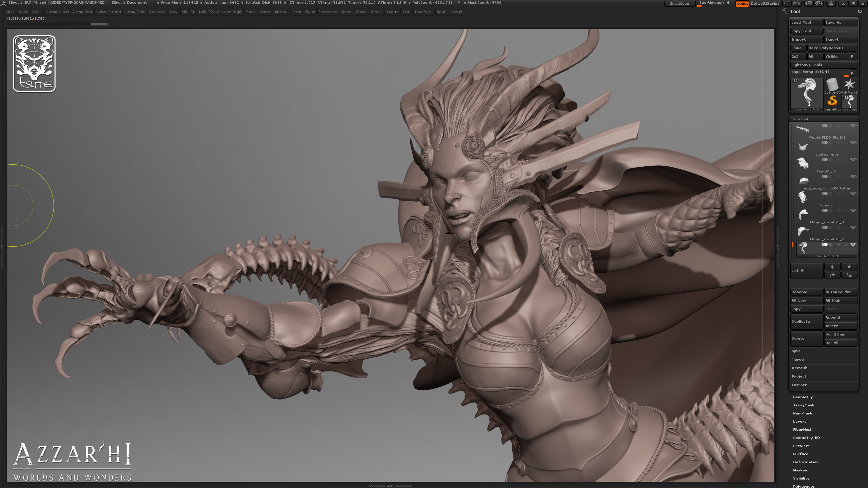This screenshot has width=868, height=488.
Task: Pick the SimpleBrush tool icon
Action: 832,101
